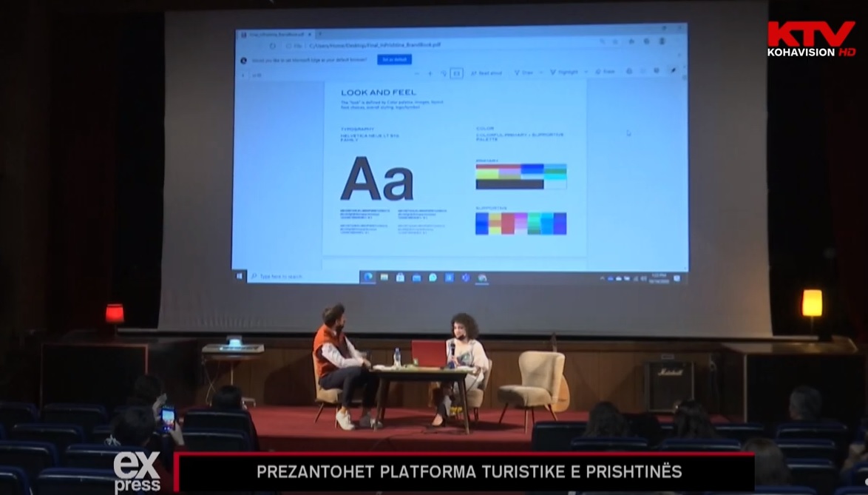The image size is (868, 495).
Task: Open the Windows Start menu
Action: (240, 276)
